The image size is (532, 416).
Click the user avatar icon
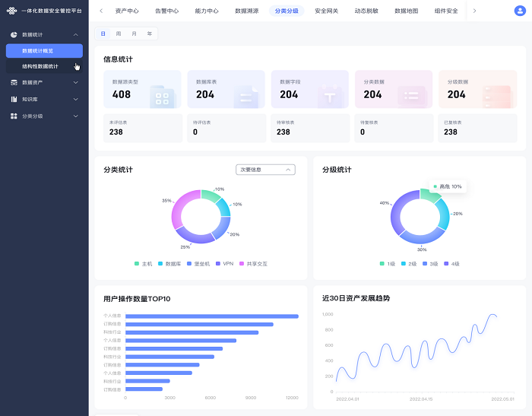tap(520, 11)
